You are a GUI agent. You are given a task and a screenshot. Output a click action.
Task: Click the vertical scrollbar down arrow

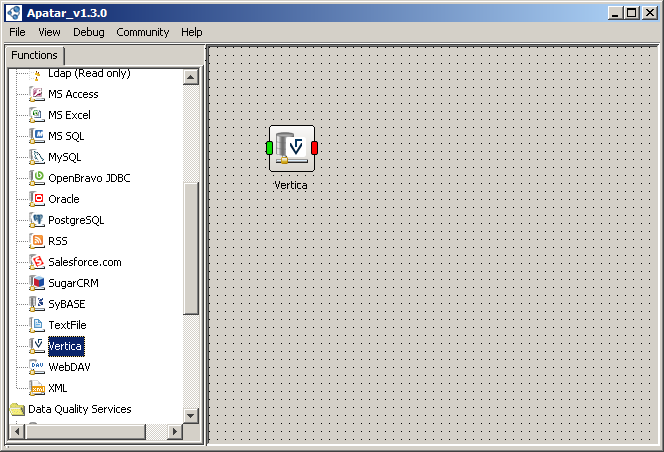(x=191, y=416)
